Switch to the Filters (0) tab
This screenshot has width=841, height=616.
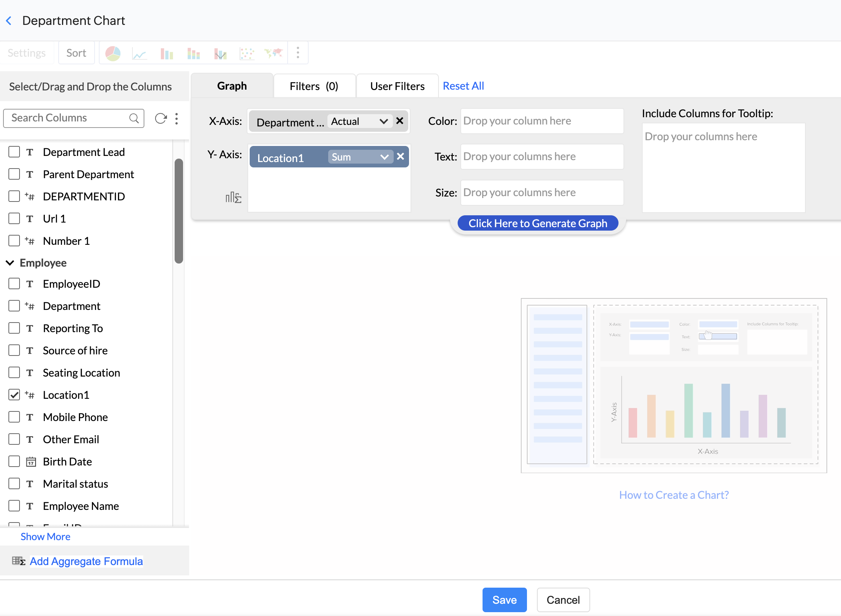coord(314,86)
